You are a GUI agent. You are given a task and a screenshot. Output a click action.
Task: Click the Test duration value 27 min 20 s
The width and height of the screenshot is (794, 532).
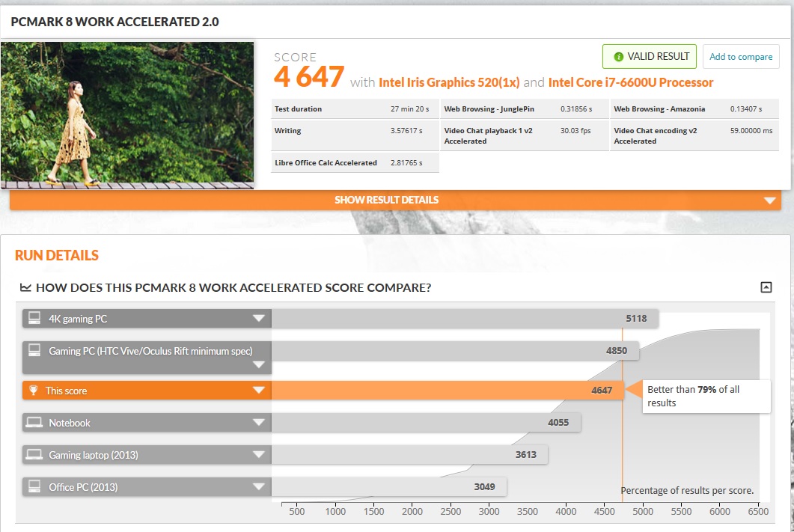point(409,108)
